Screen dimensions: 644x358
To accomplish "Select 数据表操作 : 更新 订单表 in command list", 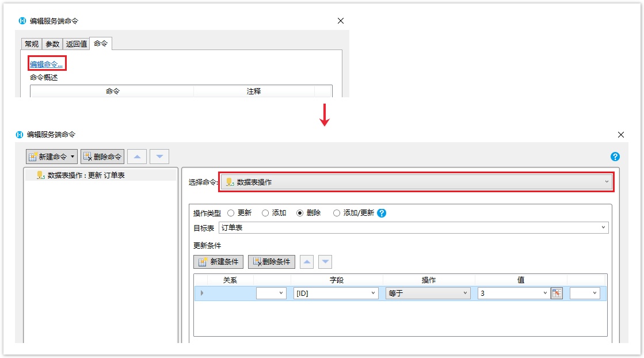I will [x=86, y=175].
